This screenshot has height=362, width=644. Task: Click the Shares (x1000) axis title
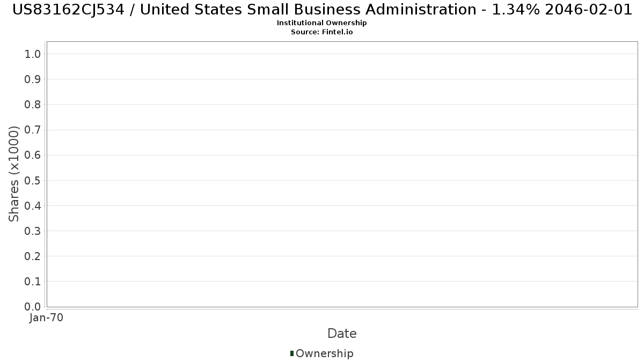14,174
